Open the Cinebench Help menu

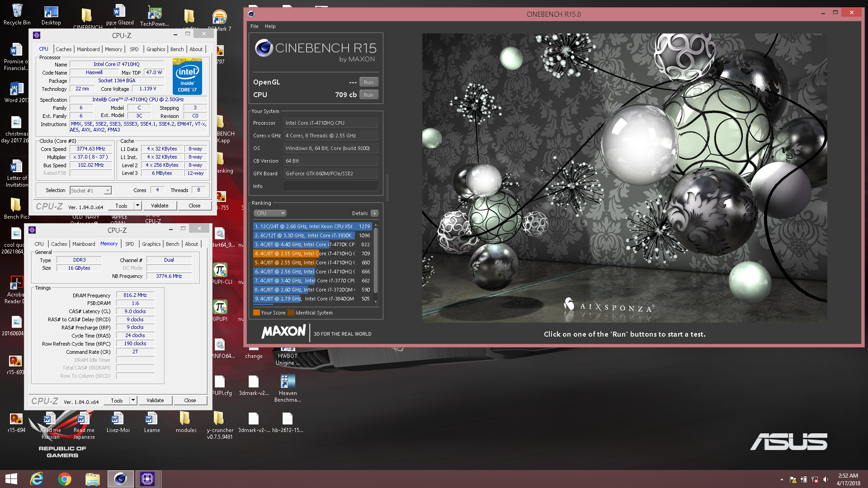[270, 26]
